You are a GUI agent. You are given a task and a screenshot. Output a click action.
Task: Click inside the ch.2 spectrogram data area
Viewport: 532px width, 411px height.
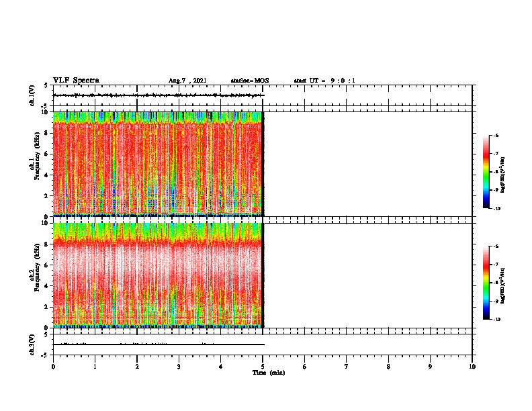(158, 275)
